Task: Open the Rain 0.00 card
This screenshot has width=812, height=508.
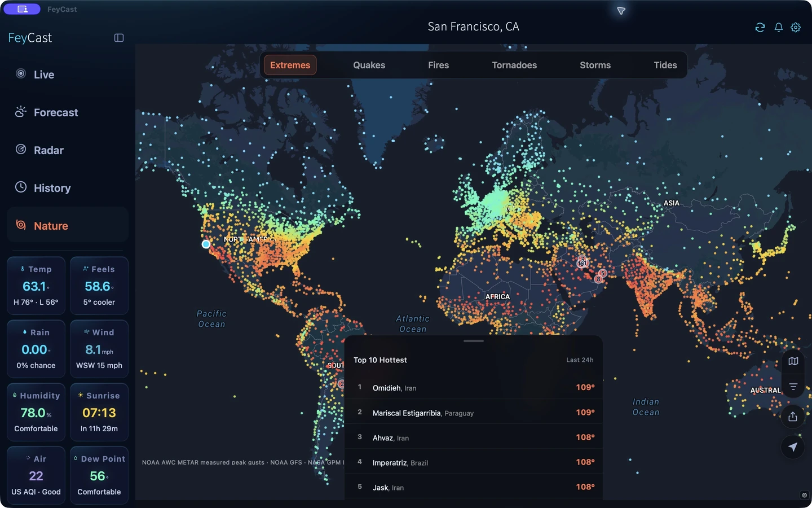Action: click(36, 349)
